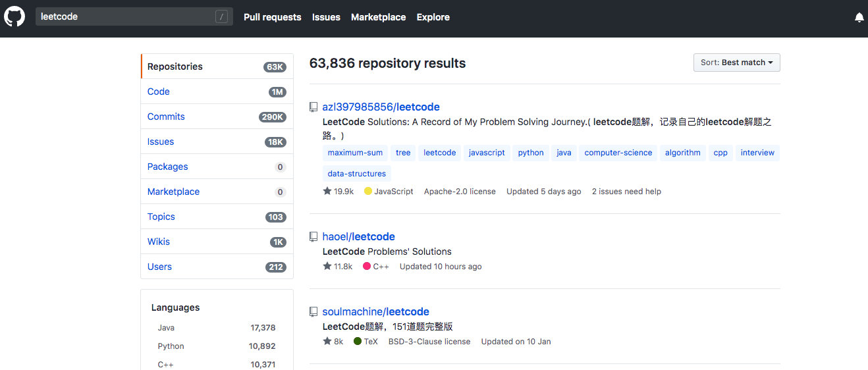Select the data-structures topic tag

[357, 174]
